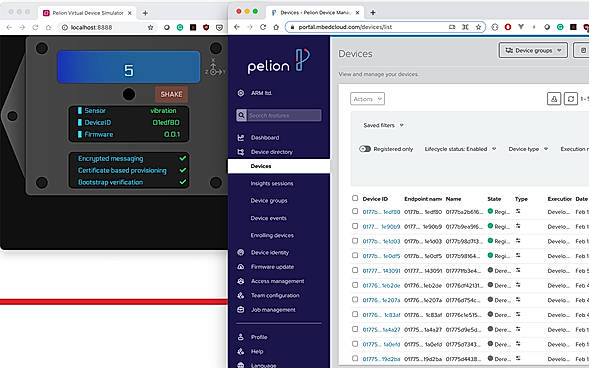The image size is (589, 368).
Task: Select checkbox for device ending 143091
Action: (x=355, y=270)
